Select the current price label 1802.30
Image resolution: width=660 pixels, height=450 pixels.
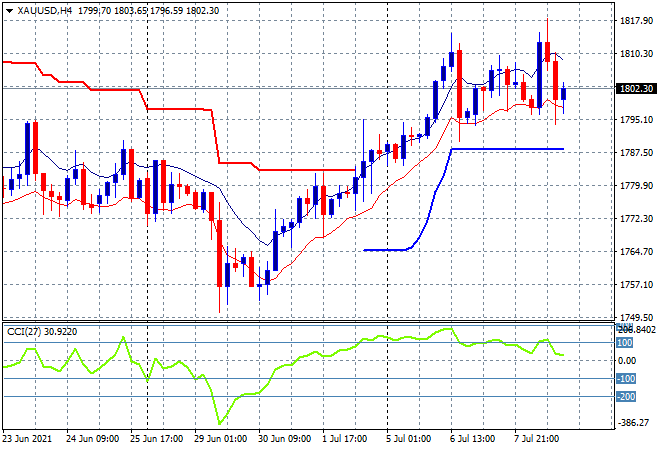[636, 88]
